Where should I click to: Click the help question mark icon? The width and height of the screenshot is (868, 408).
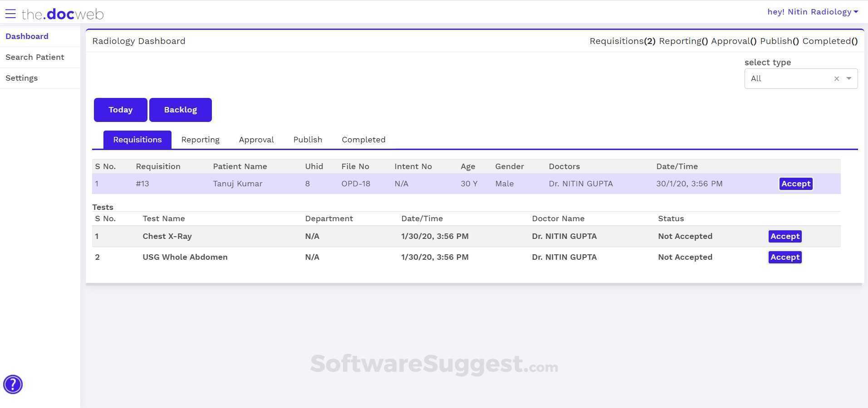point(13,384)
